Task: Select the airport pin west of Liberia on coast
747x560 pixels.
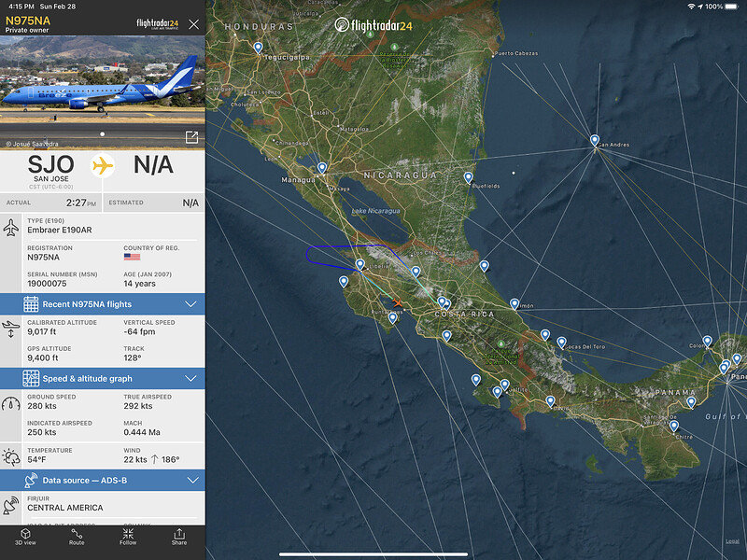Action: [344, 282]
